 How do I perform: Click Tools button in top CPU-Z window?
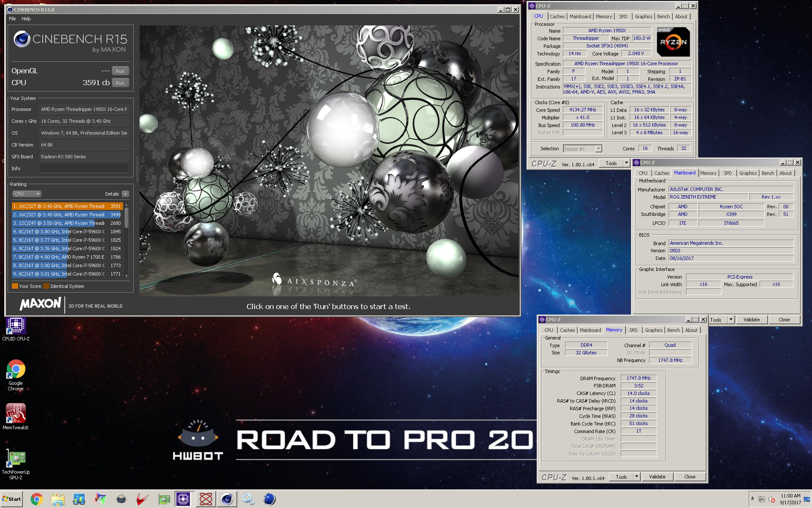coord(612,163)
